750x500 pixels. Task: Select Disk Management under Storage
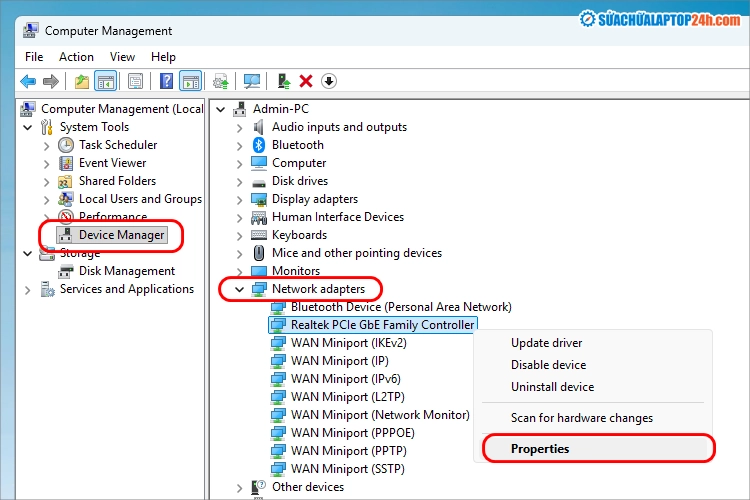tap(127, 271)
